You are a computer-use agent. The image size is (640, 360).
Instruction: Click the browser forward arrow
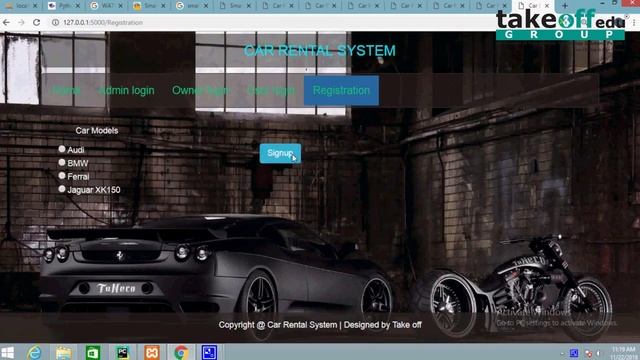coord(21,22)
